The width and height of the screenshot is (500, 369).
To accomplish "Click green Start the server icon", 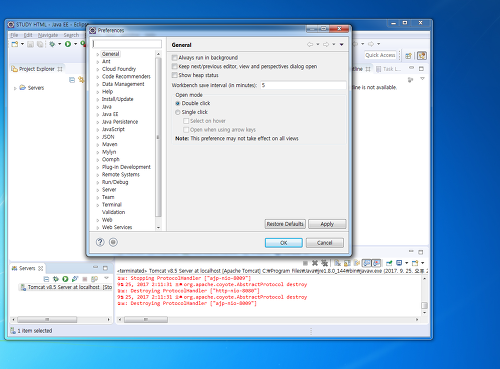I will coord(65,279).
